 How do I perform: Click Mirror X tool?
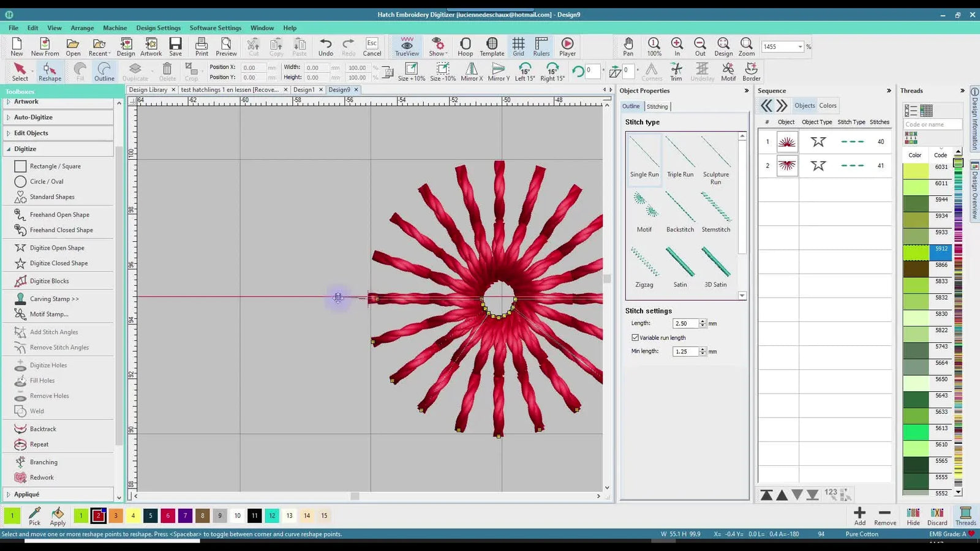tap(472, 72)
